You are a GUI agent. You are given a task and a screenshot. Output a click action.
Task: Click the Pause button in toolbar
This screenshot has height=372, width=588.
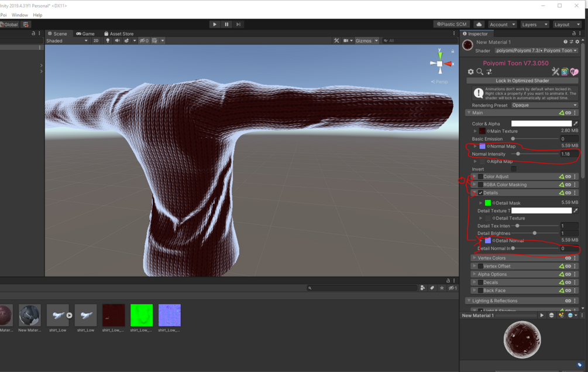click(226, 25)
